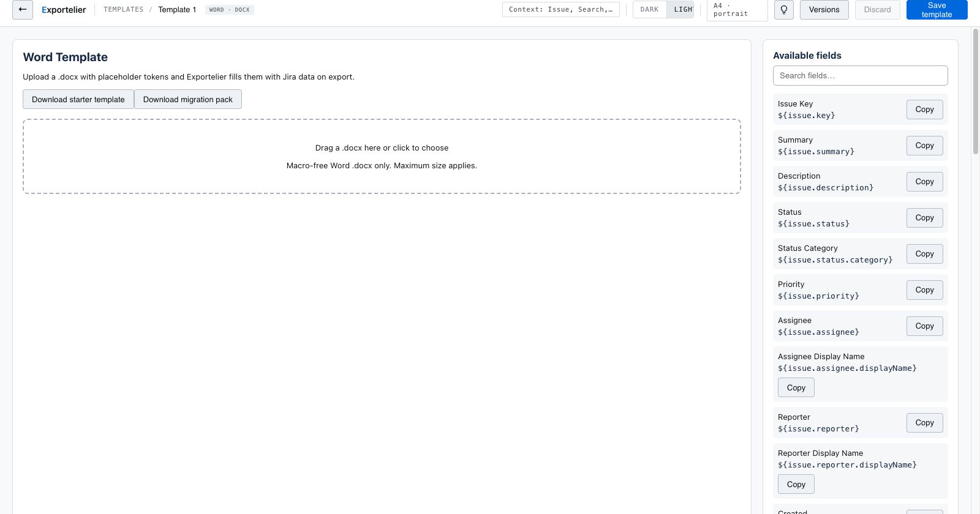This screenshot has height=514, width=980.
Task: Click the Discard button
Action: coord(878,10)
